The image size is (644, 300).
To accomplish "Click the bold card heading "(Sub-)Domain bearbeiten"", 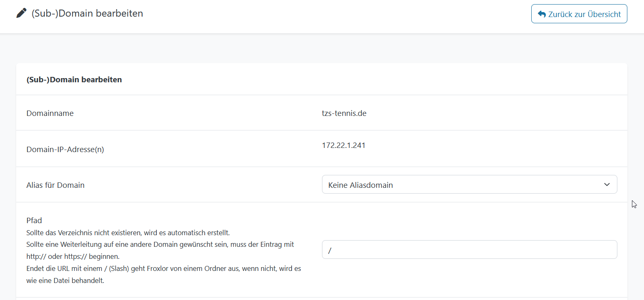I will coord(74,79).
